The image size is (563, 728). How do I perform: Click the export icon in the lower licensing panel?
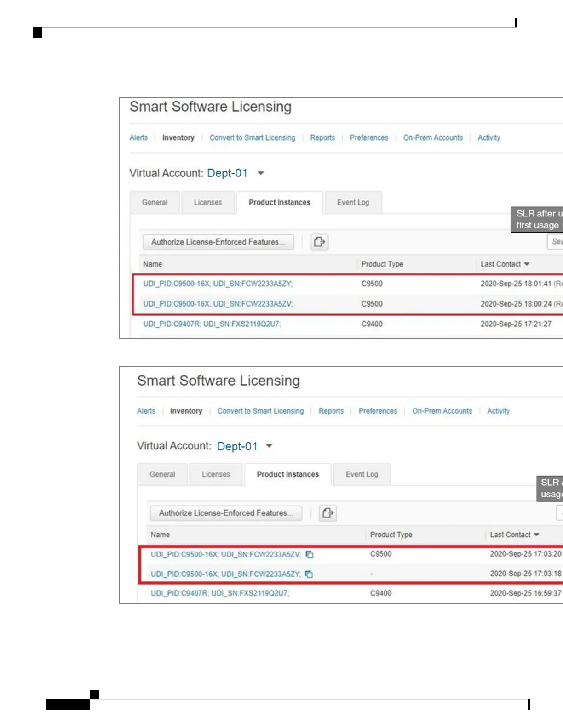327,513
